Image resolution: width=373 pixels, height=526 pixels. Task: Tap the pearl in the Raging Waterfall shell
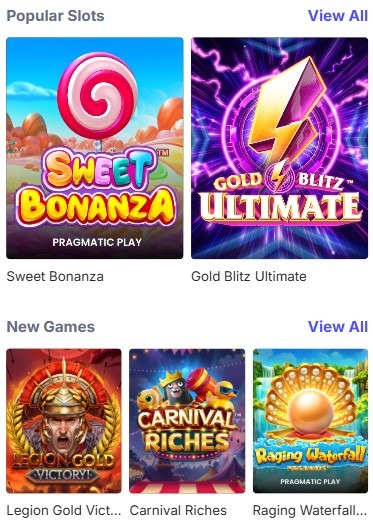tap(310, 413)
